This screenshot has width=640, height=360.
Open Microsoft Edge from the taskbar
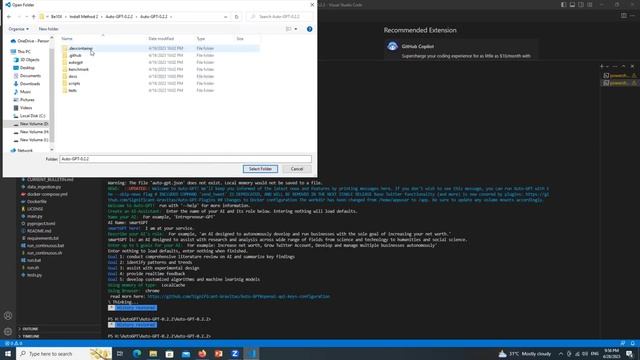(137, 353)
